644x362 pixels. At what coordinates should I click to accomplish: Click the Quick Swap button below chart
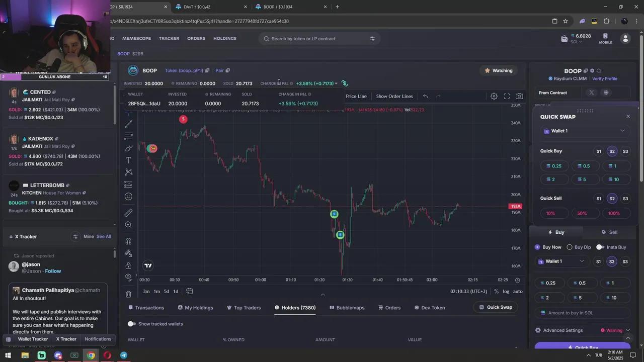click(x=496, y=307)
